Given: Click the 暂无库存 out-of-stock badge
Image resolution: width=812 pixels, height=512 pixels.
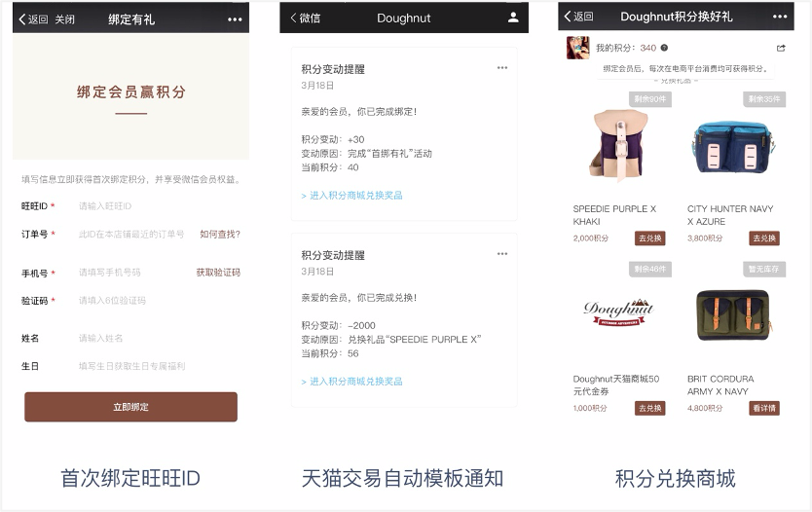Looking at the screenshot, I should [764, 270].
